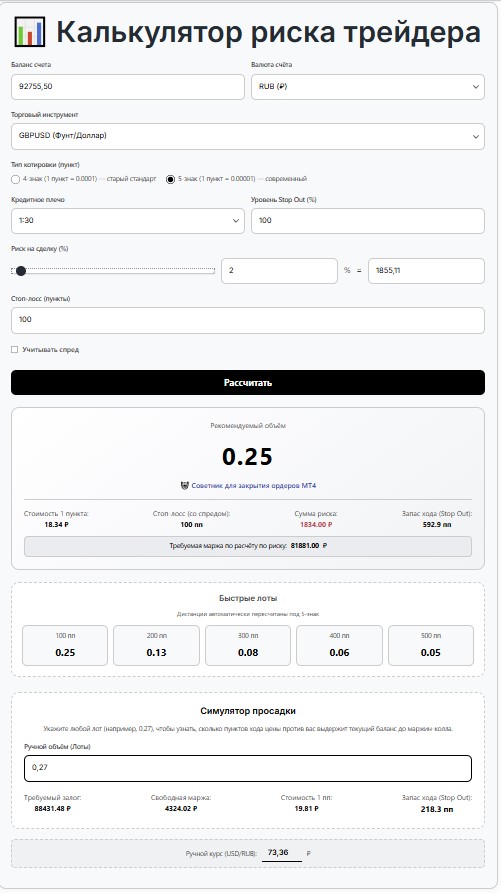Click the black 'Рассчитать' button
This screenshot has width=501, height=893.
(x=248, y=383)
